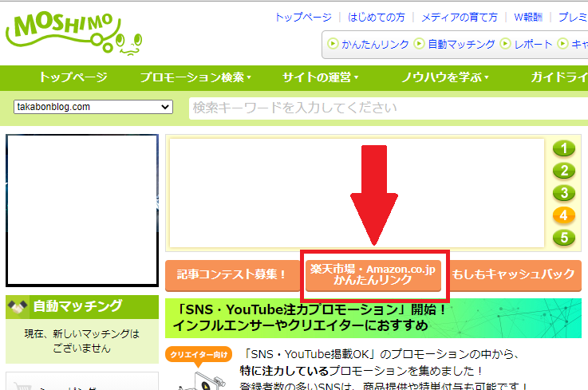Show carousel slide 2
This screenshot has height=390, width=588.
564,171
